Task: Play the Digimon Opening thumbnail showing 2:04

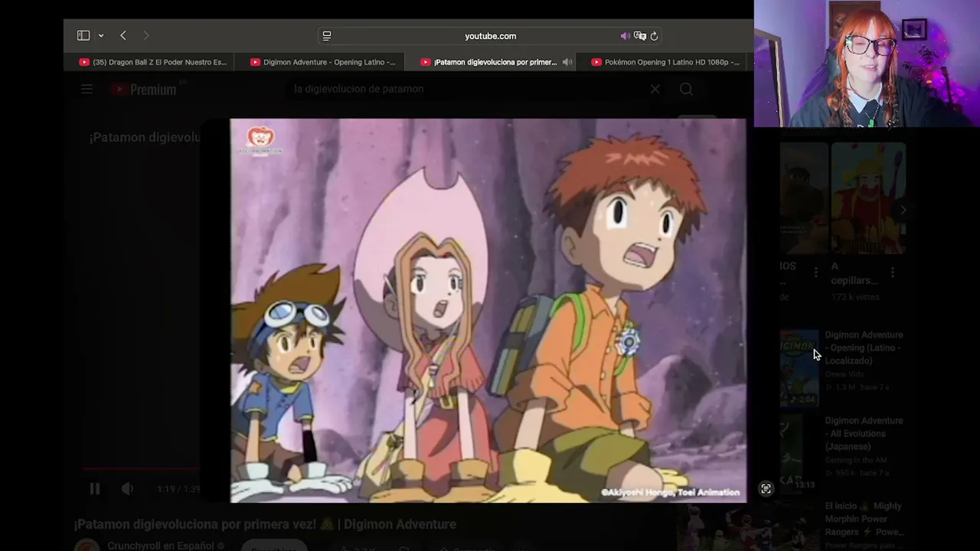Action: coord(799,368)
